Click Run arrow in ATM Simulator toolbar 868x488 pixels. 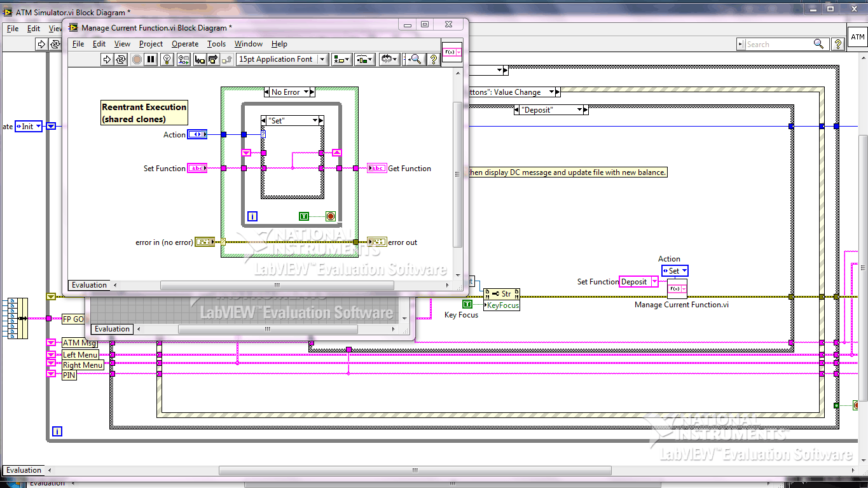pos(41,44)
